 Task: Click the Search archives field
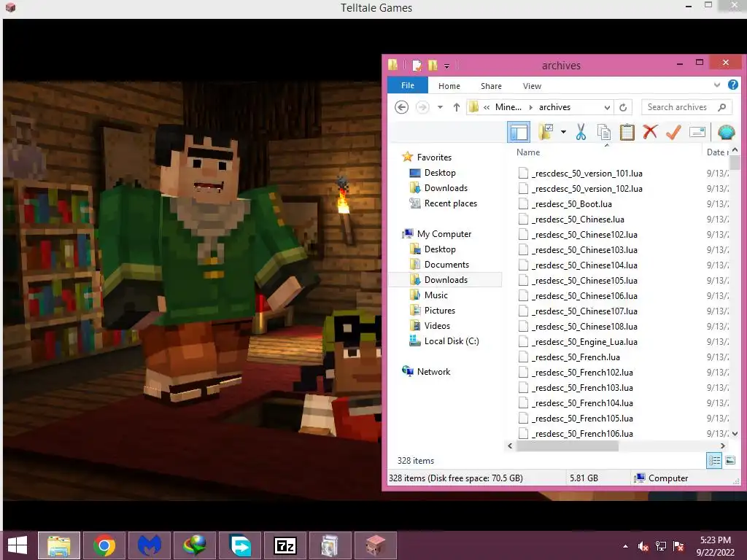(686, 107)
